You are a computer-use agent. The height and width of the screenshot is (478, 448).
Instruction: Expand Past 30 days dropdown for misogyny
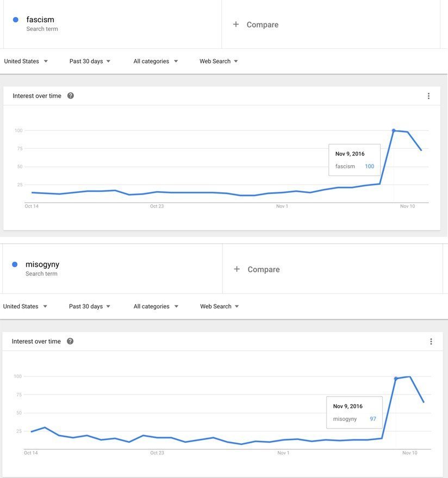[89, 306]
